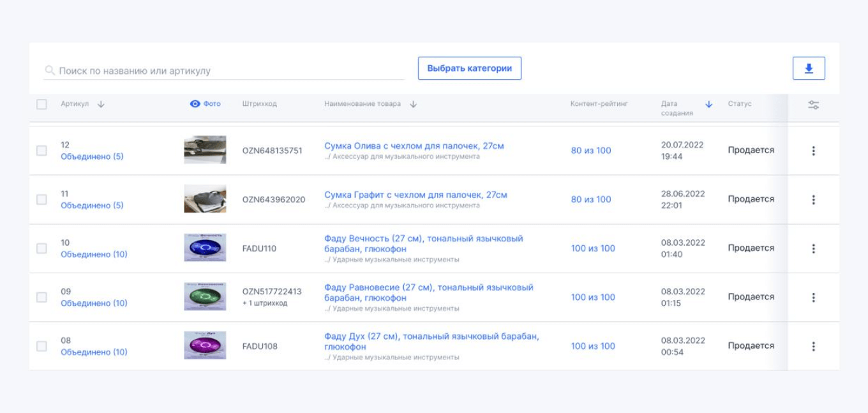Click the download/export icon
This screenshot has width=868, height=413.
coord(808,67)
